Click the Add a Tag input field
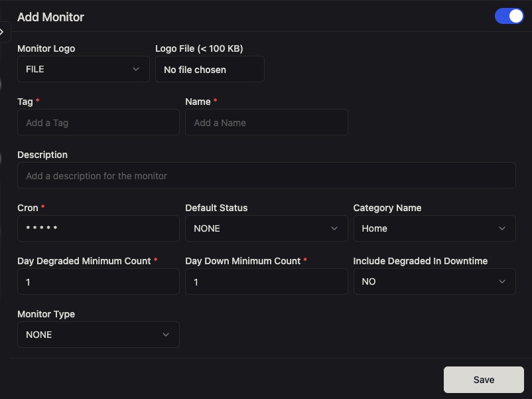The height and width of the screenshot is (399, 532). point(98,122)
